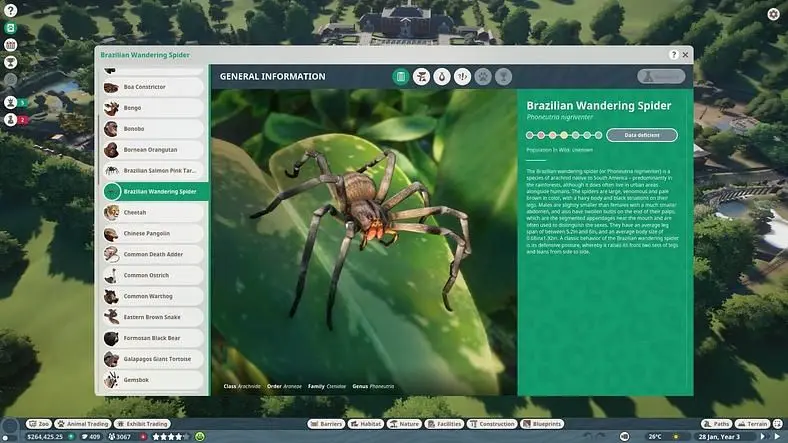Image resolution: width=788 pixels, height=443 pixels.
Task: Open Animal Trading menu
Action: pyautogui.click(x=82, y=424)
